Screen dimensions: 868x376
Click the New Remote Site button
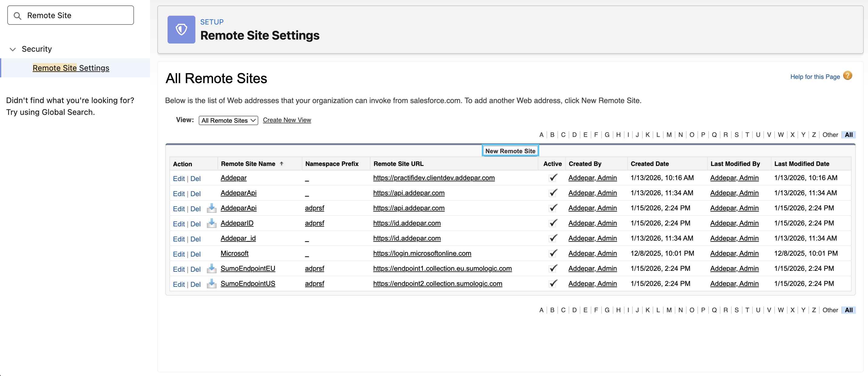[510, 151]
